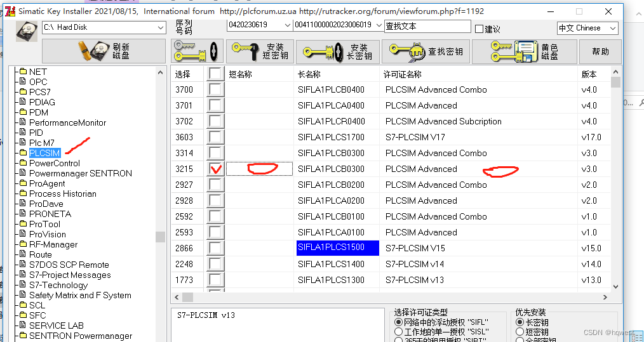Select Safety Matrix and F System
The image size is (644, 342).
pyautogui.click(x=80, y=295)
